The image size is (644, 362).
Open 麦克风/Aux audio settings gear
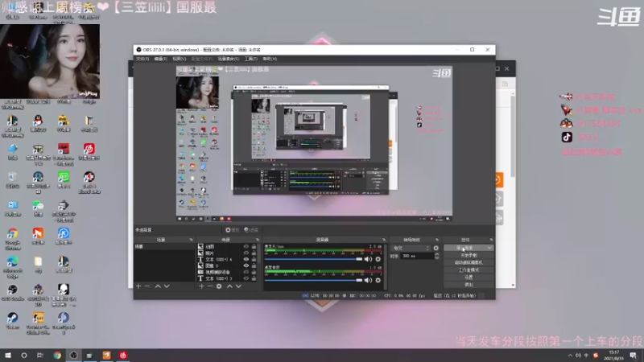[x=378, y=259]
